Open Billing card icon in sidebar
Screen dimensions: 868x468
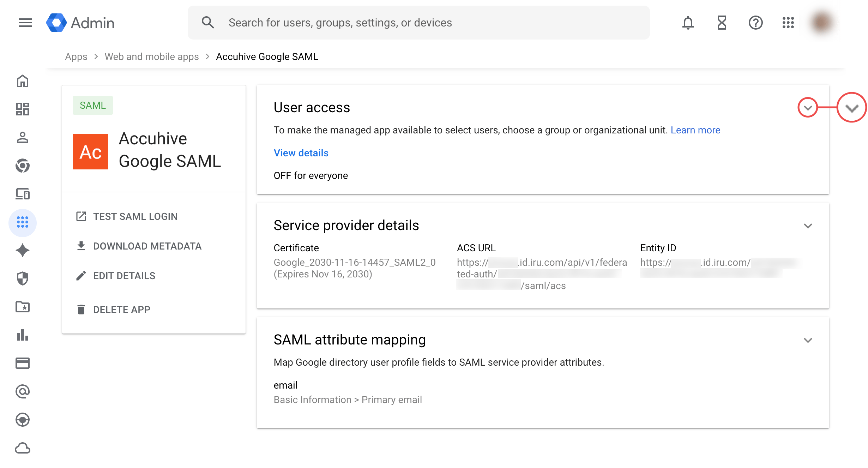coord(23,363)
